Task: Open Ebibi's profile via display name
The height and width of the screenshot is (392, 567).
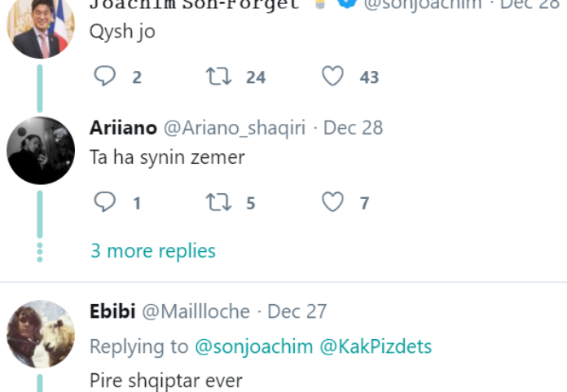Action: 112,311
